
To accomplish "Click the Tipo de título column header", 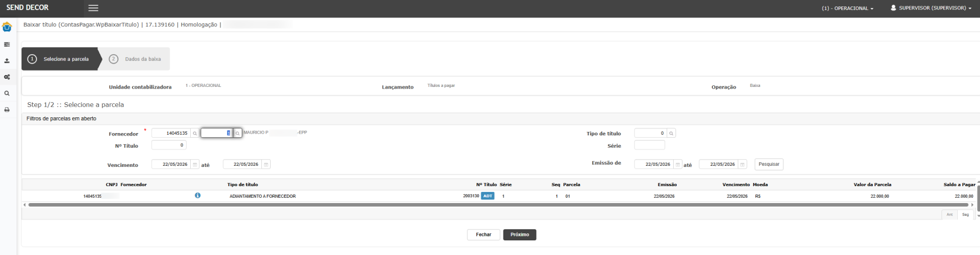I will pos(243,184).
